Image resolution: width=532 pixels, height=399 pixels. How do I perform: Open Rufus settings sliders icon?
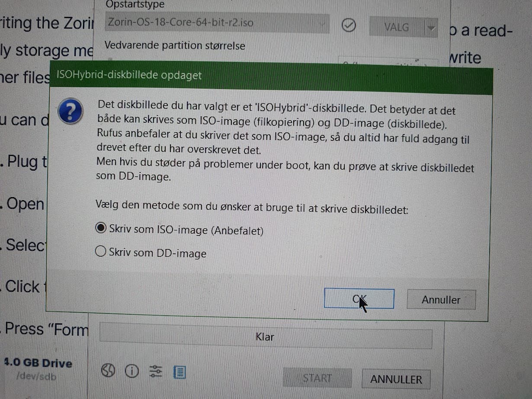pyautogui.click(x=155, y=371)
